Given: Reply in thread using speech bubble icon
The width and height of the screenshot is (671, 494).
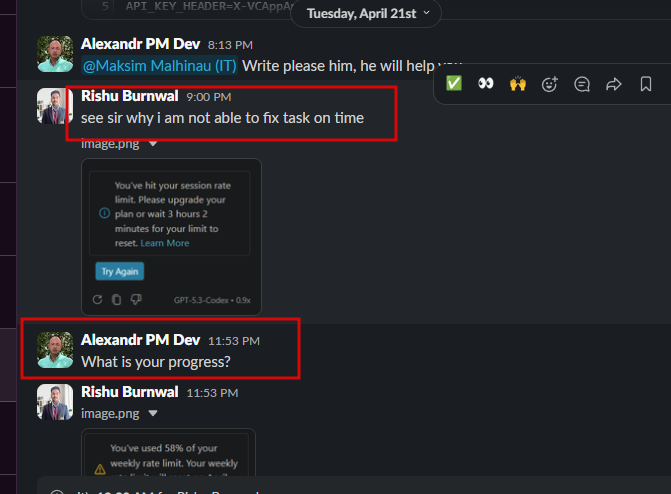Looking at the screenshot, I should (x=582, y=84).
